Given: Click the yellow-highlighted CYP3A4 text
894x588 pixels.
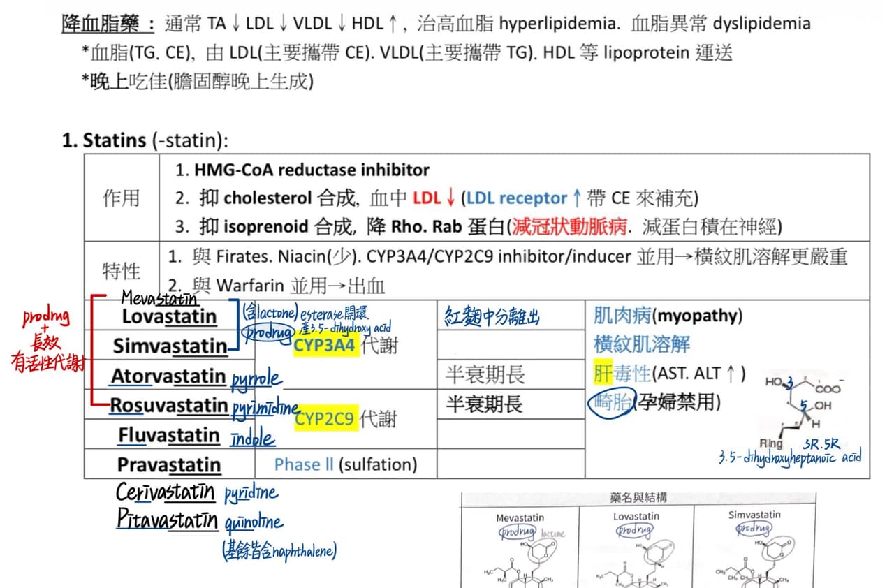Looking at the screenshot, I should tap(326, 345).
